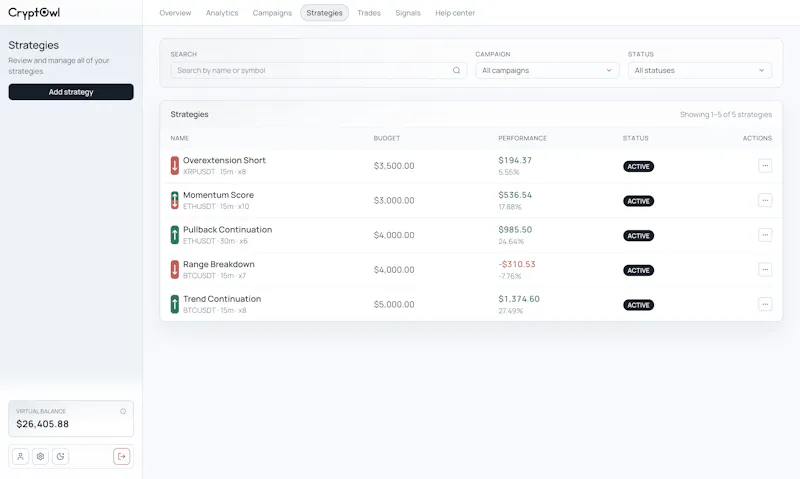This screenshot has width=800, height=479.
Task: Click the ETHUSDT · 30m · x6 subtitle
Action: tap(215, 241)
